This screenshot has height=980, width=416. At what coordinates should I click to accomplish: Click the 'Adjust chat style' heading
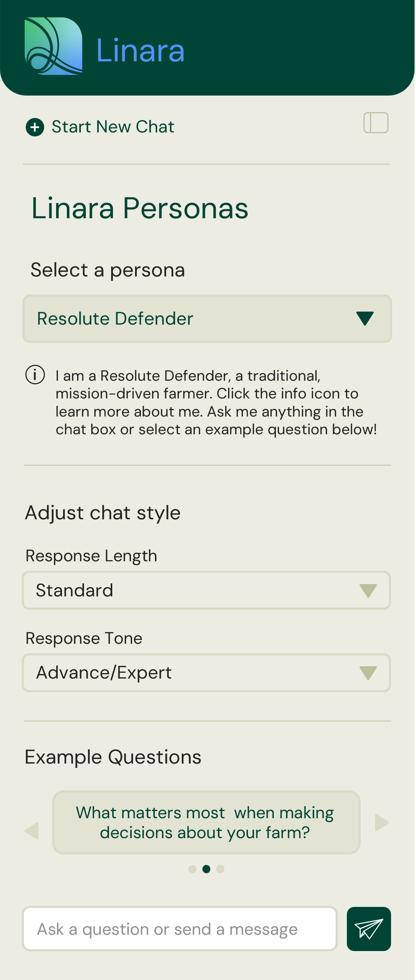103,513
